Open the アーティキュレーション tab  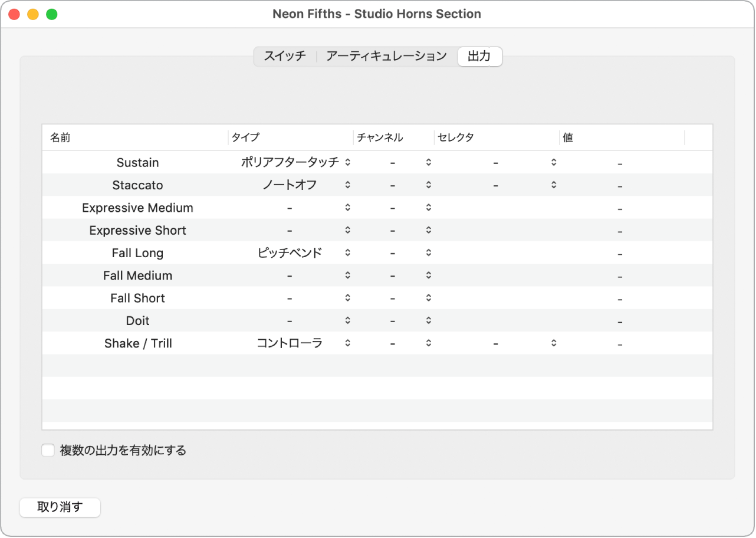click(386, 56)
